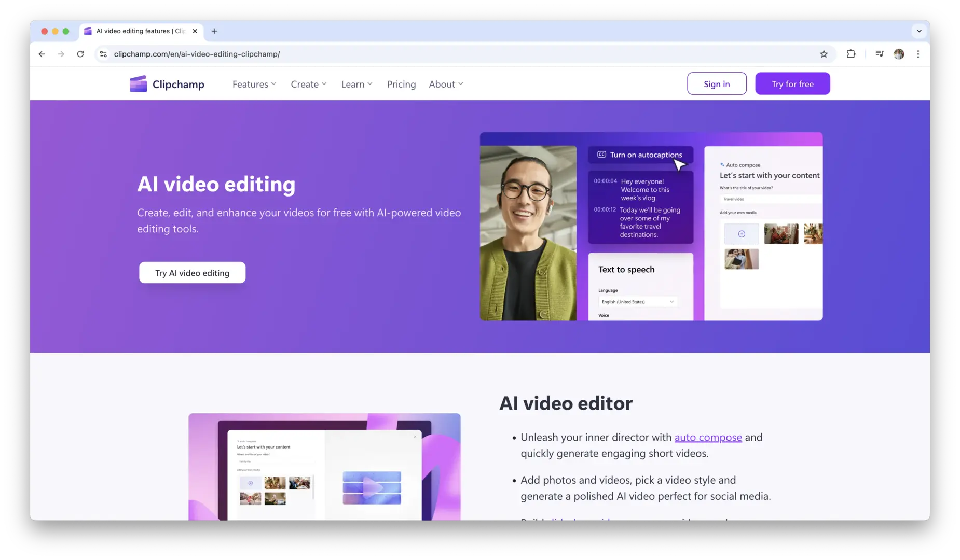Open the media controls icon in toolbar
Image resolution: width=960 pixels, height=560 pixels.
click(x=879, y=54)
